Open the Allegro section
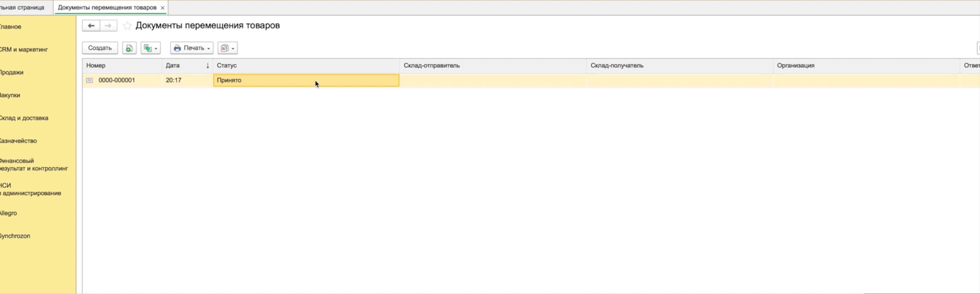Image resolution: width=980 pixels, height=294 pixels. (x=9, y=213)
